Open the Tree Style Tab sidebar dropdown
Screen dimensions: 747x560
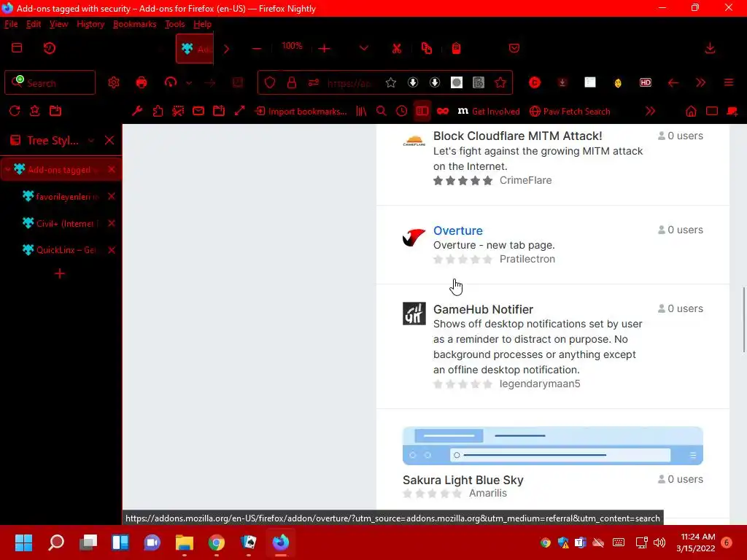tap(91, 141)
